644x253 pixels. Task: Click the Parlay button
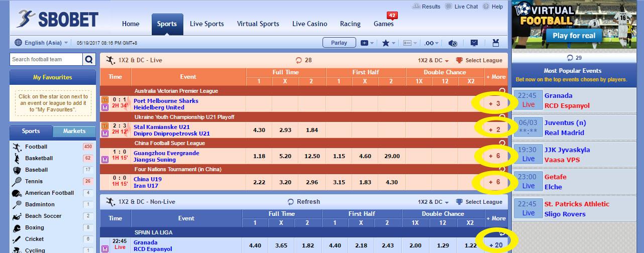339,43
